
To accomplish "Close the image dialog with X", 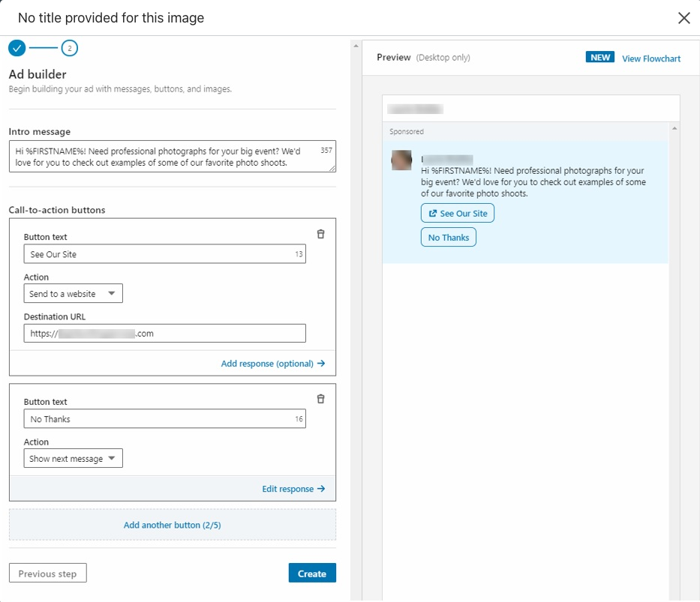I will (x=683, y=18).
